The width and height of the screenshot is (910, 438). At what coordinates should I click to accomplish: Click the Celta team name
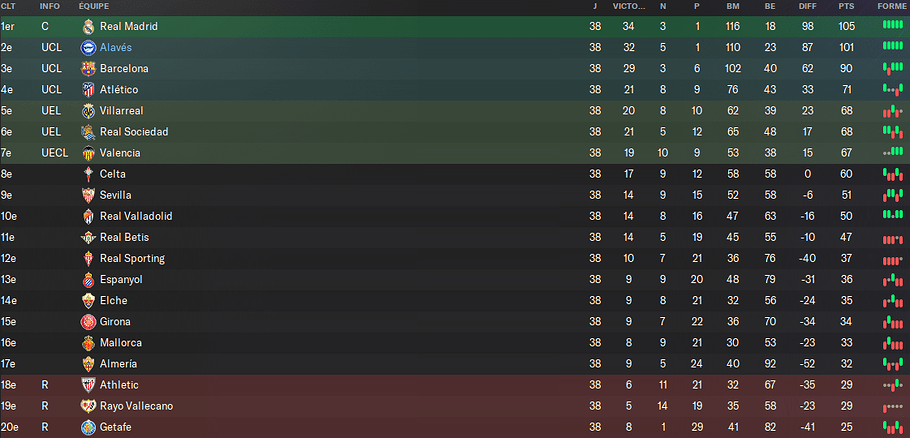point(113,174)
